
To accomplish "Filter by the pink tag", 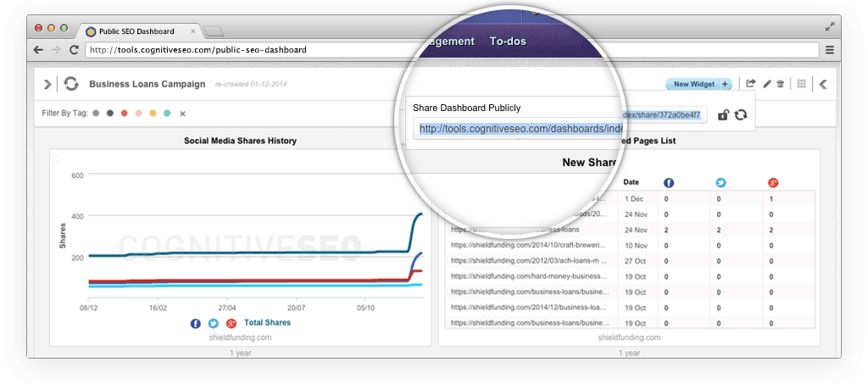I will (x=139, y=114).
